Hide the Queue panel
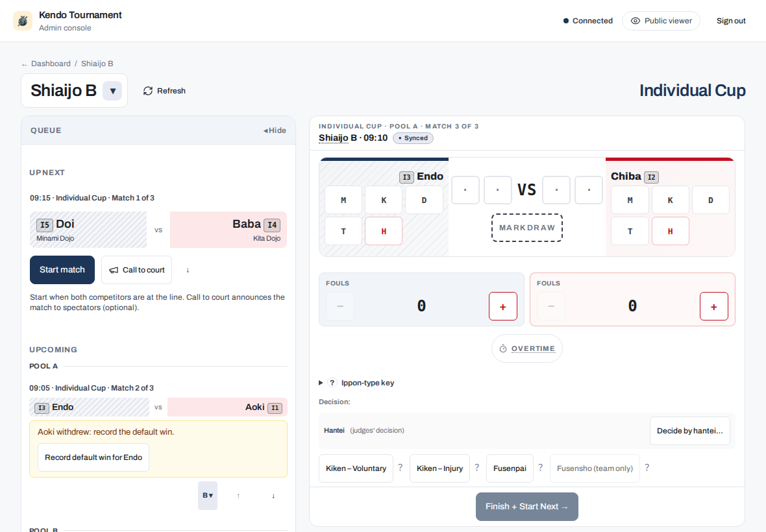 275,130
